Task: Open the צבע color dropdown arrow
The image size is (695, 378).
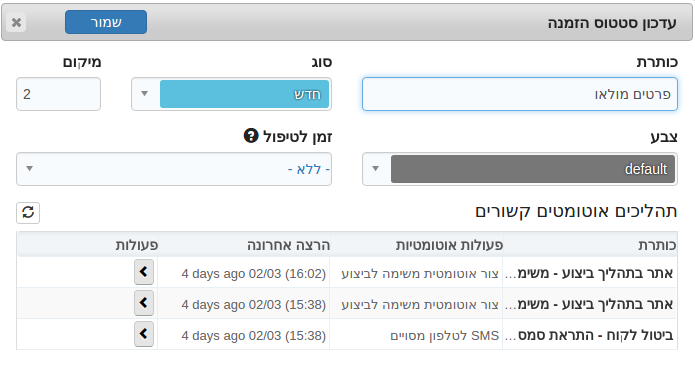Action: [375, 169]
